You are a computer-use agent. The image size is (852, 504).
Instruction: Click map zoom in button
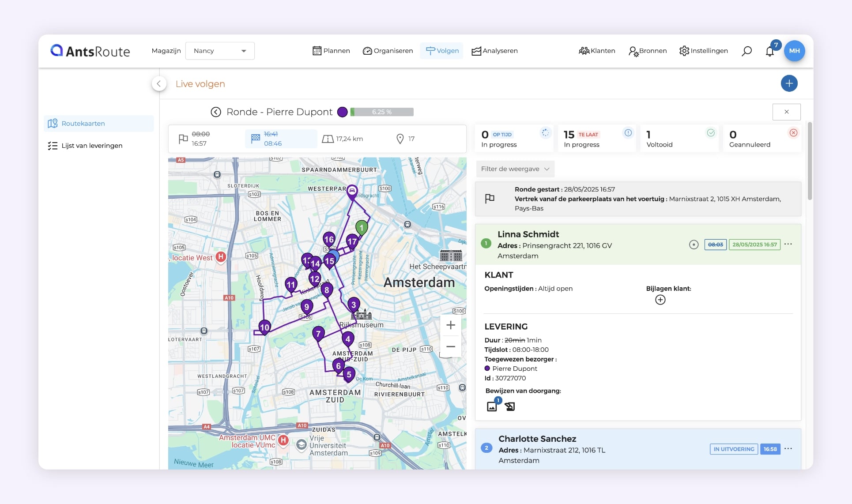450,325
